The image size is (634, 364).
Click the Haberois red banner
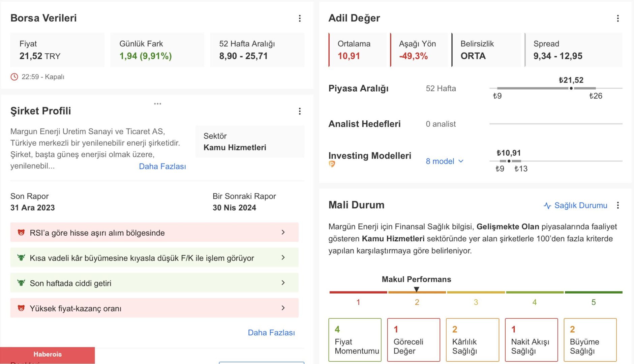pos(48,354)
